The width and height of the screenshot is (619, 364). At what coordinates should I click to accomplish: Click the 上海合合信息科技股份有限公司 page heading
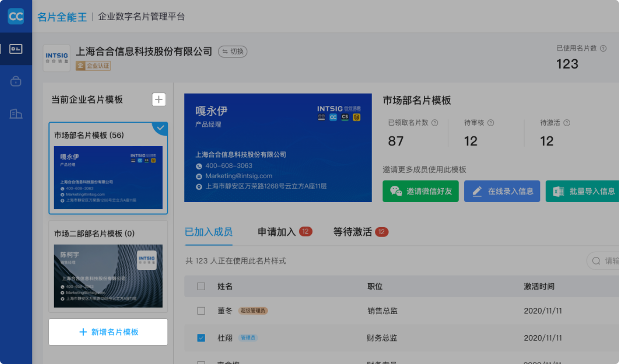(144, 51)
